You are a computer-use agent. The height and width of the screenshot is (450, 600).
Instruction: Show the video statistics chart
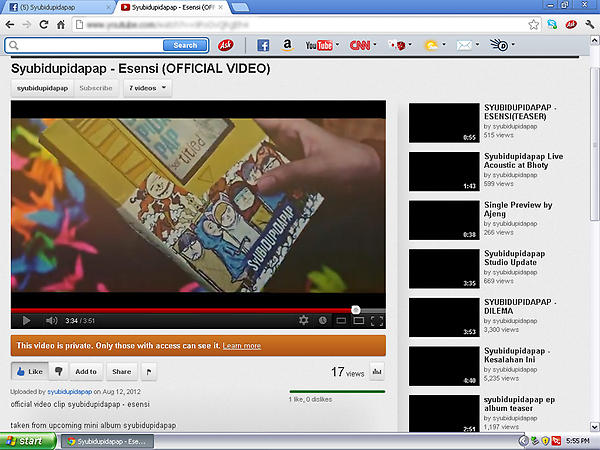pos(377,371)
